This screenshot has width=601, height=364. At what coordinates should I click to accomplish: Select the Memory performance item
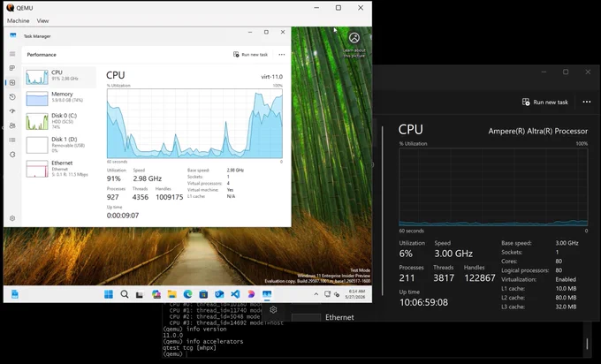(59, 98)
